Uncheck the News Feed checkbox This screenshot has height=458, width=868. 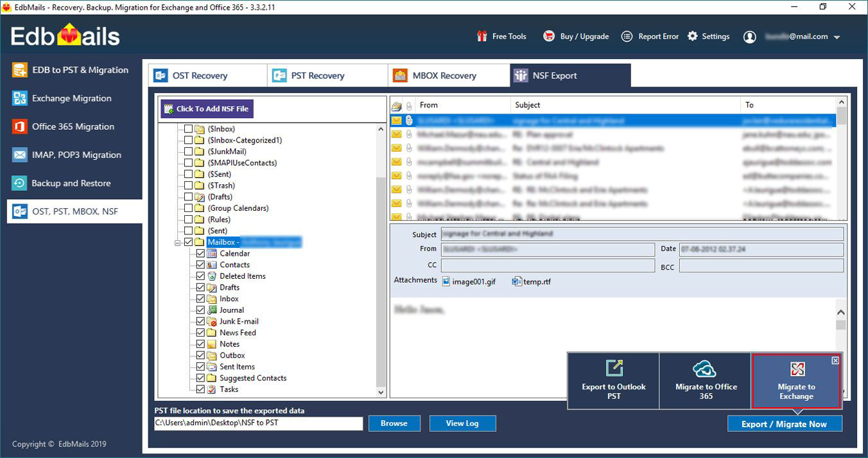click(200, 333)
